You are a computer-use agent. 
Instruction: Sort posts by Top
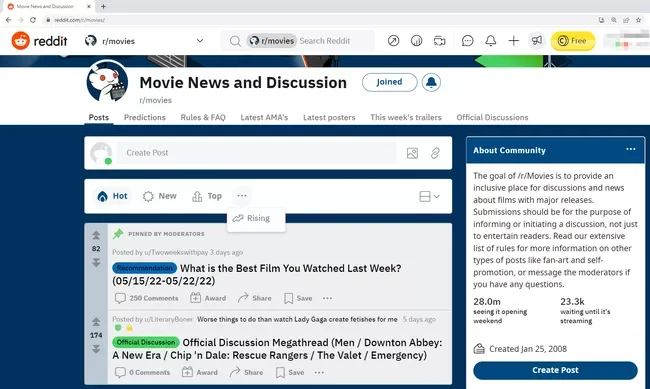click(207, 196)
